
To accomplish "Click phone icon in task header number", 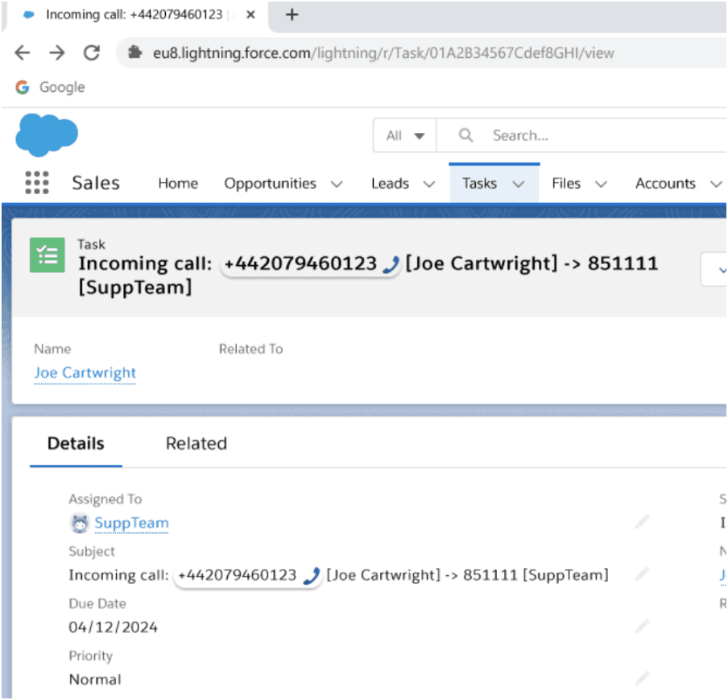I will point(391,265).
